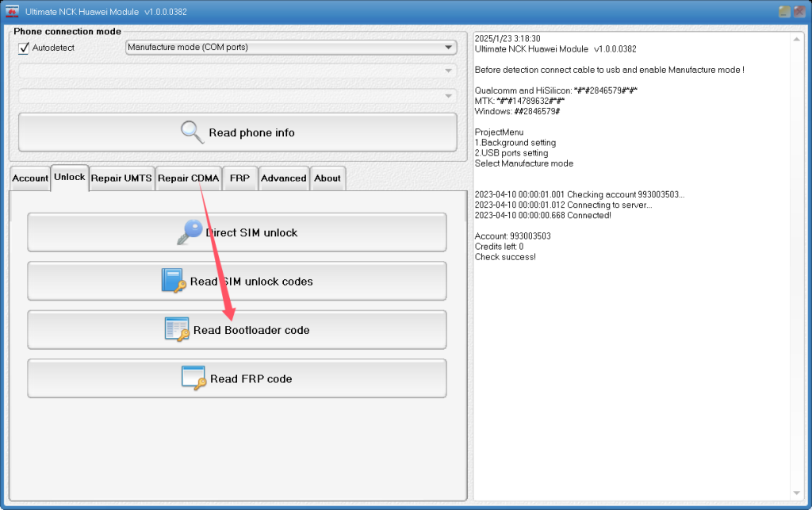Viewport: 812px width, 510px height.
Task: Click Read Bootloader code button
Action: pyautogui.click(x=237, y=330)
